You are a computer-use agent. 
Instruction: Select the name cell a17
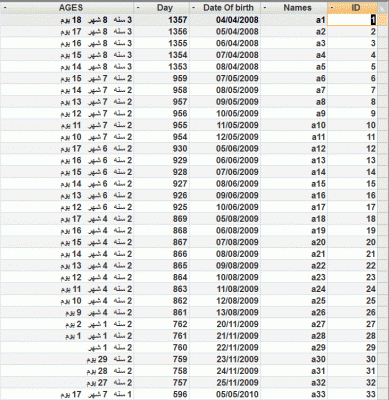pos(294,207)
